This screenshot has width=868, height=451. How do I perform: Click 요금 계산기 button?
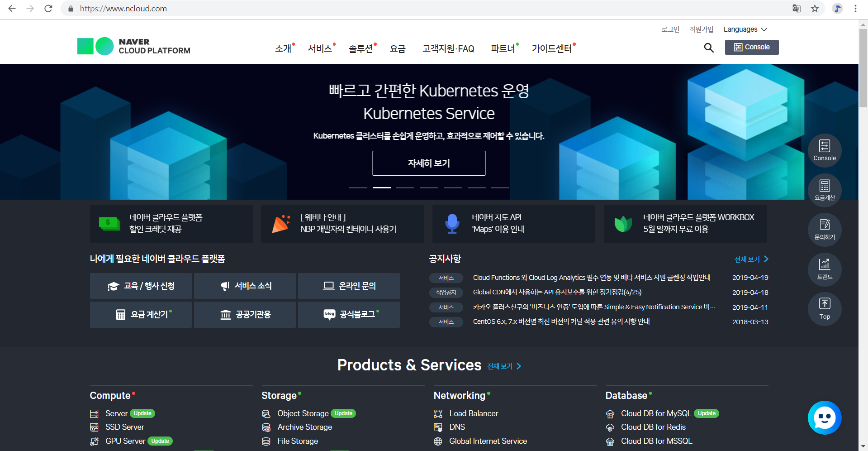click(x=141, y=314)
